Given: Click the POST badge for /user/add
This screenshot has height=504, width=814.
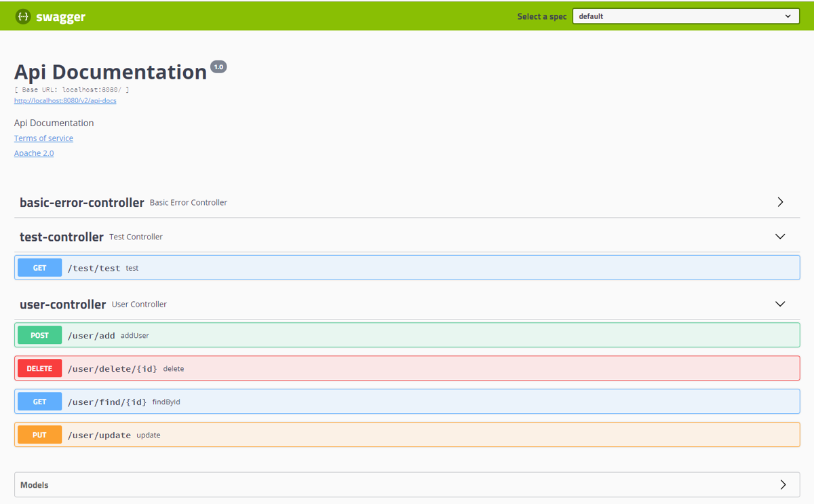Looking at the screenshot, I should (39, 335).
